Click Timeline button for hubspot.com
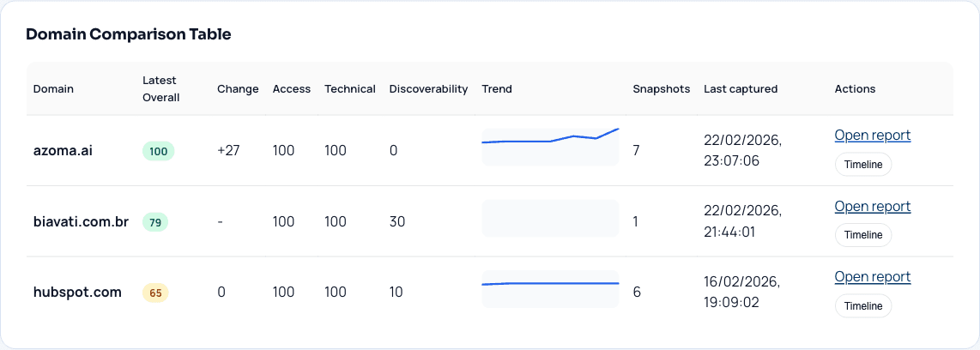Viewport: 980px width, 350px height. [862, 306]
